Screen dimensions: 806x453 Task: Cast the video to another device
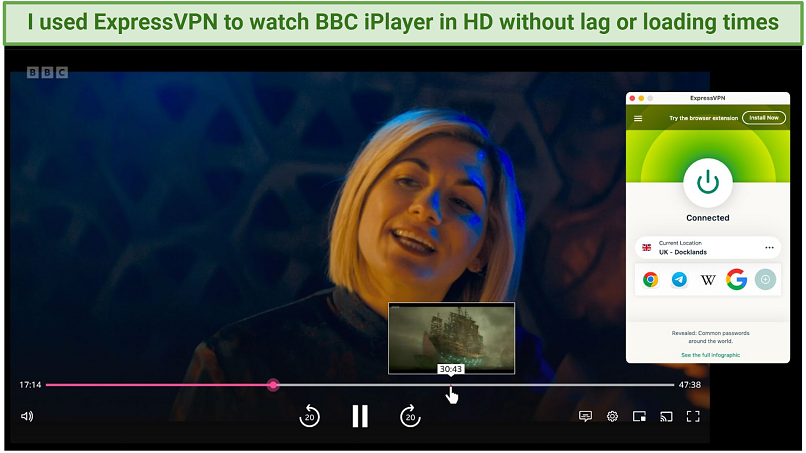(666, 416)
